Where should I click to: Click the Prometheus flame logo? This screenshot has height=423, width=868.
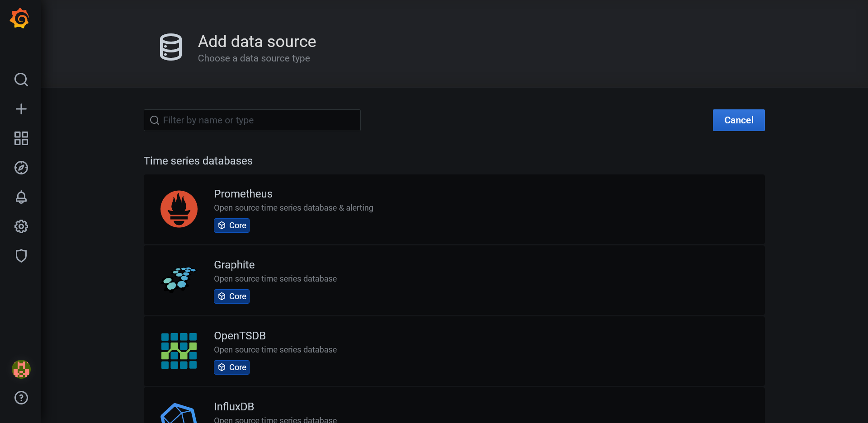coord(179,209)
